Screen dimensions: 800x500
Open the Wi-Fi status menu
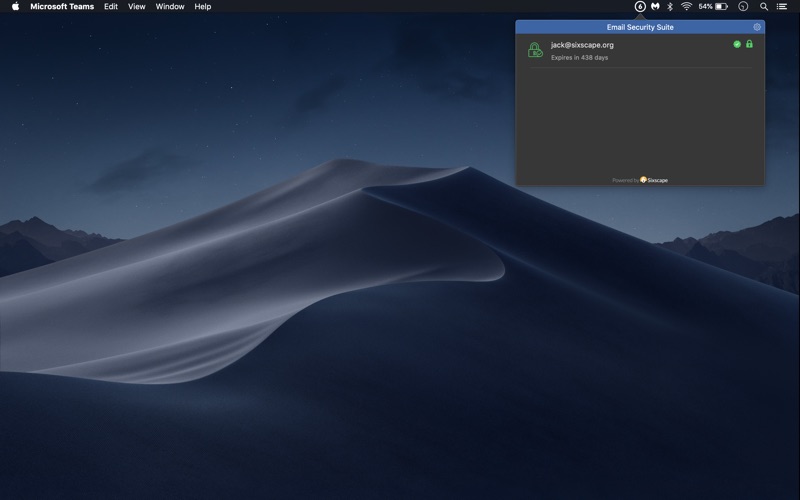(x=686, y=7)
